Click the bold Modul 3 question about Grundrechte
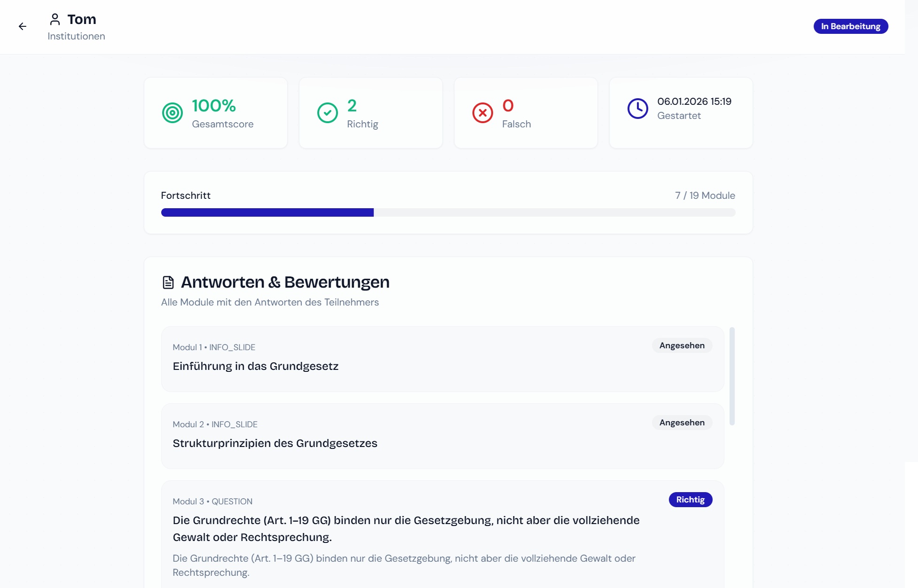Image resolution: width=918 pixels, height=588 pixels. pyautogui.click(x=406, y=529)
